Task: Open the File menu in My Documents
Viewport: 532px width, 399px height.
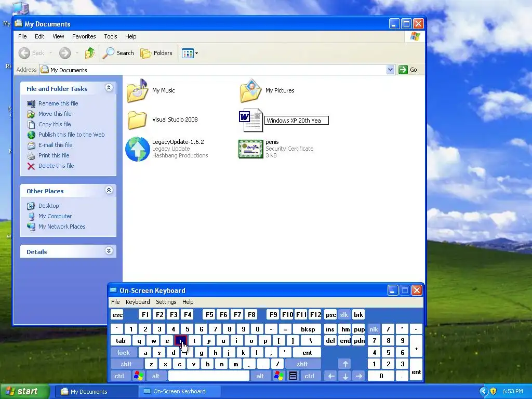Action: (x=22, y=36)
